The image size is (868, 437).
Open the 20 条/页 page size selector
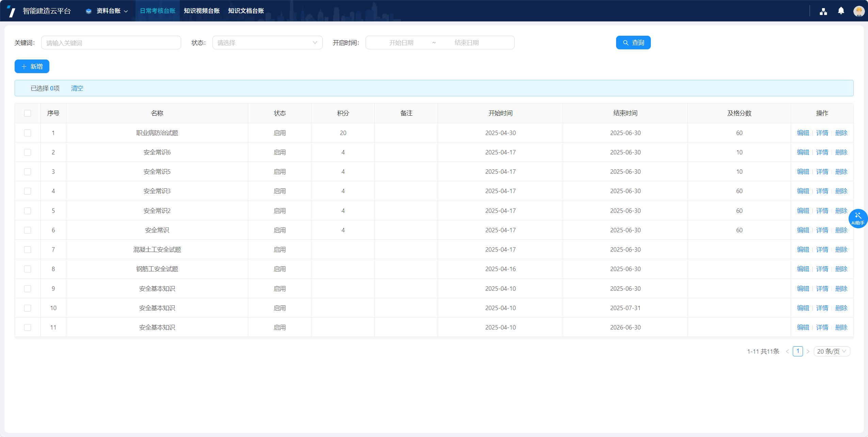(x=832, y=351)
